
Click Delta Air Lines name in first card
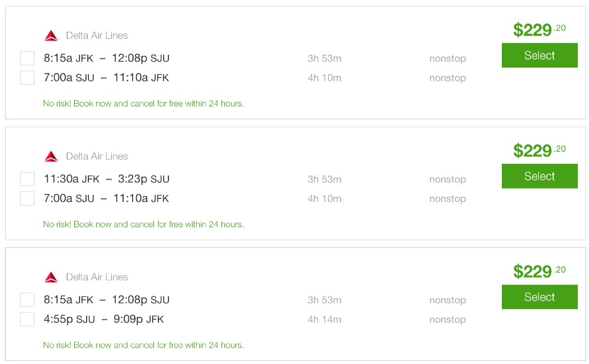(x=97, y=36)
